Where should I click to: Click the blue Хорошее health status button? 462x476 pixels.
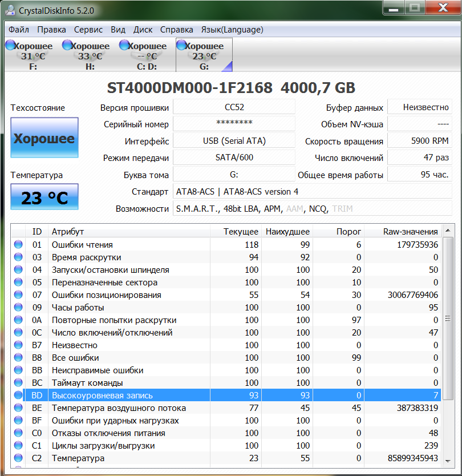pos(44,138)
